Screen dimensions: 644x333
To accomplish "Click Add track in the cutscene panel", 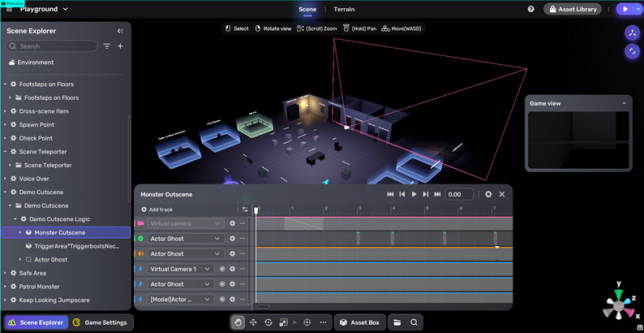I will tap(157, 210).
